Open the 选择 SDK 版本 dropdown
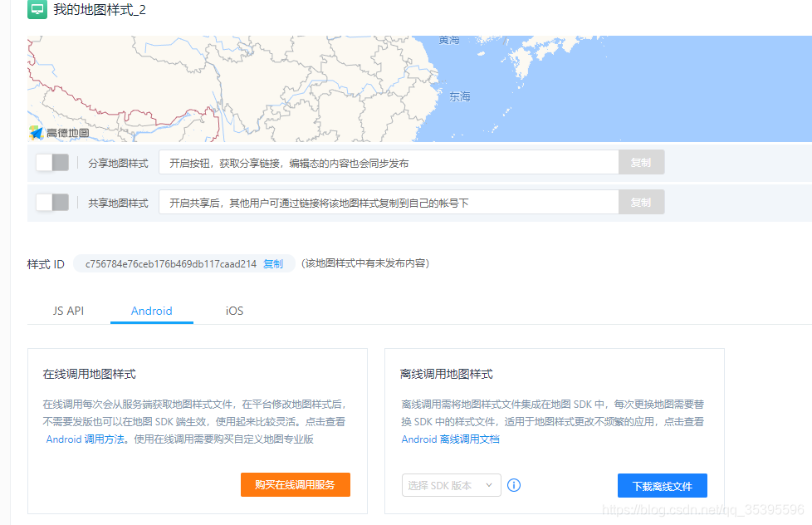812x525 pixels. click(451, 485)
